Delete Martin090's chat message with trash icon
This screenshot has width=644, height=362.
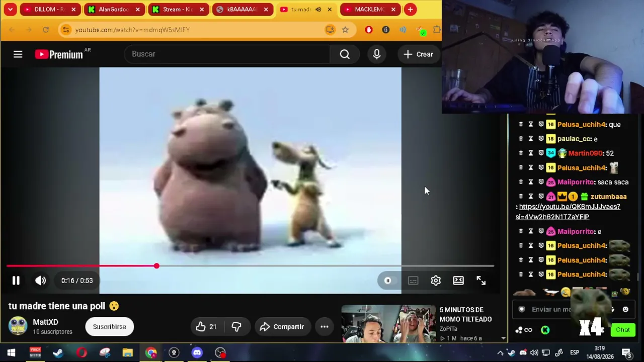[x=521, y=153]
